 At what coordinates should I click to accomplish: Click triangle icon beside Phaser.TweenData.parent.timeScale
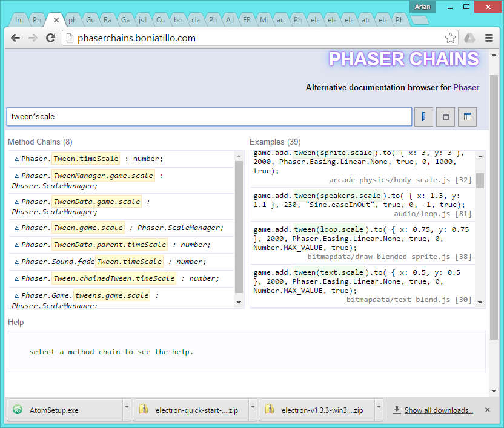16,245
